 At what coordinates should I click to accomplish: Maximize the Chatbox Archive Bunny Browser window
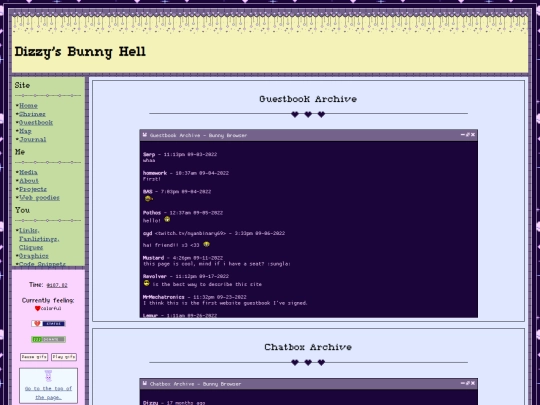pyautogui.click(x=468, y=383)
